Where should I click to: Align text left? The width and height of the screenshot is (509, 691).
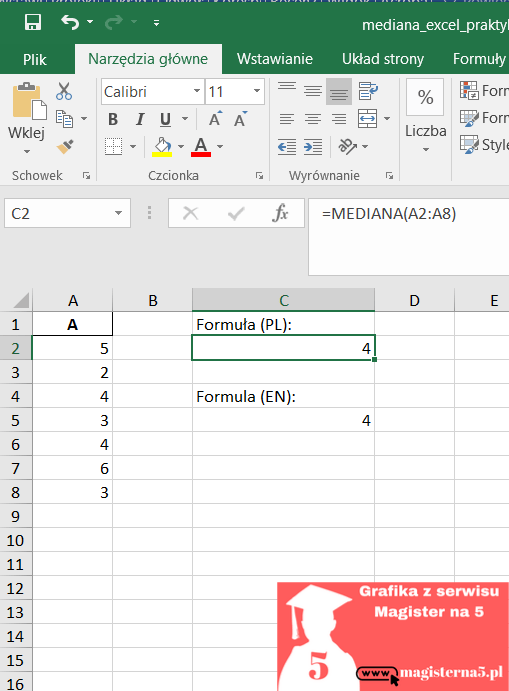coord(287,119)
